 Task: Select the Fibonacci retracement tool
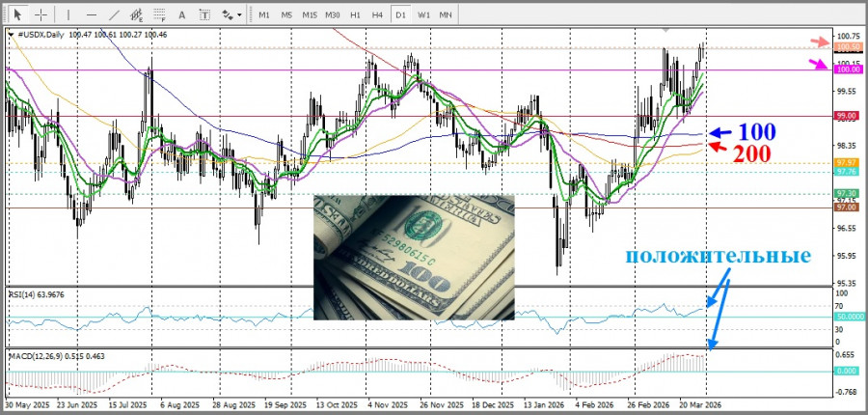tap(162, 14)
